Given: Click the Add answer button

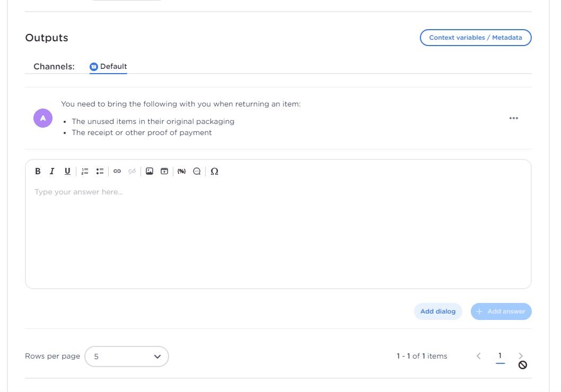Looking at the screenshot, I should pos(501,311).
